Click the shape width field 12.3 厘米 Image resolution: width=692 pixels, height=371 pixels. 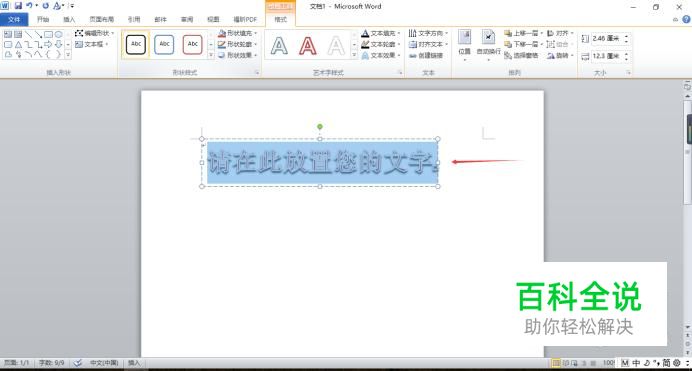606,56
